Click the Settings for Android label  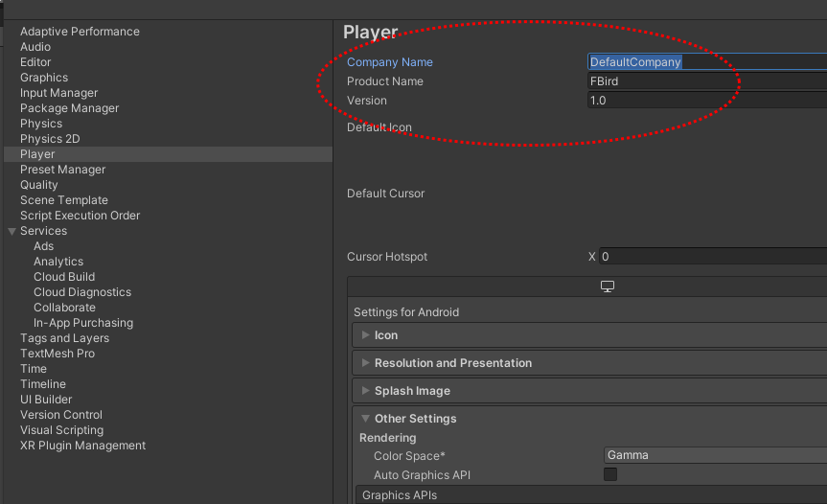406,312
